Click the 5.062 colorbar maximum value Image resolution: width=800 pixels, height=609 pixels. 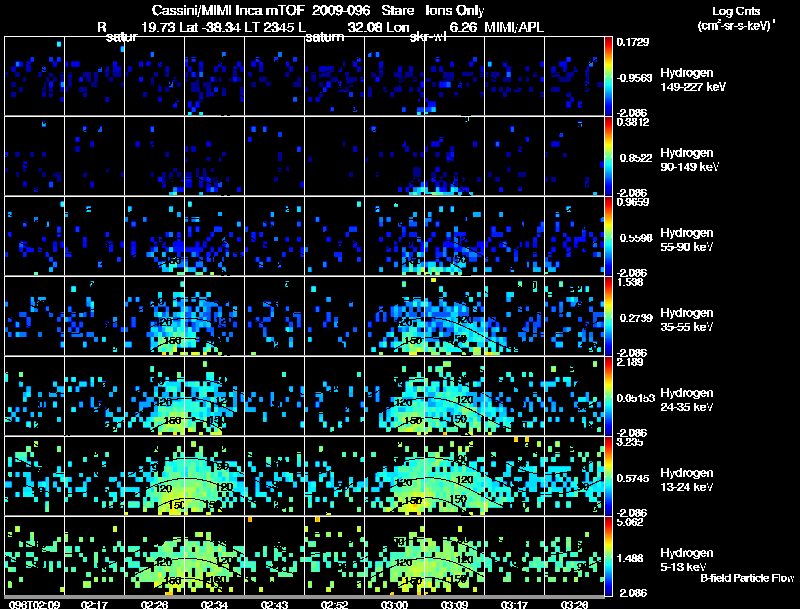[x=630, y=522]
